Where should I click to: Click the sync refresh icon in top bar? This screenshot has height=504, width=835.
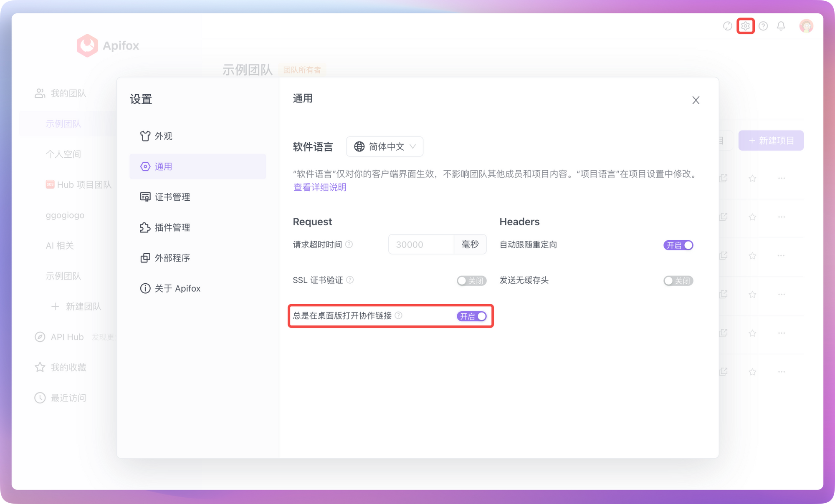727,26
